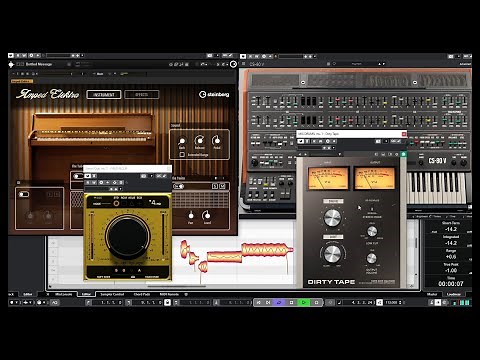Viewport: 480px width, 360px height.
Task: Switch to the MixConsole lower zone tab
Action: 63,294
